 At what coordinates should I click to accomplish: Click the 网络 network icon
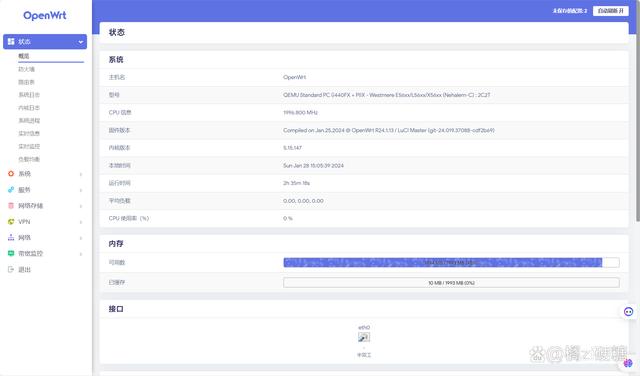(x=11, y=238)
